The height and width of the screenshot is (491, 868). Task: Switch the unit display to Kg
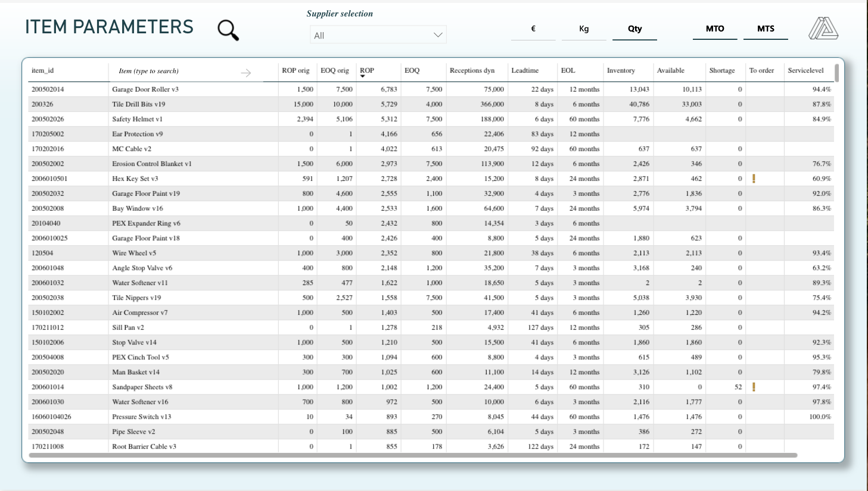coord(583,28)
